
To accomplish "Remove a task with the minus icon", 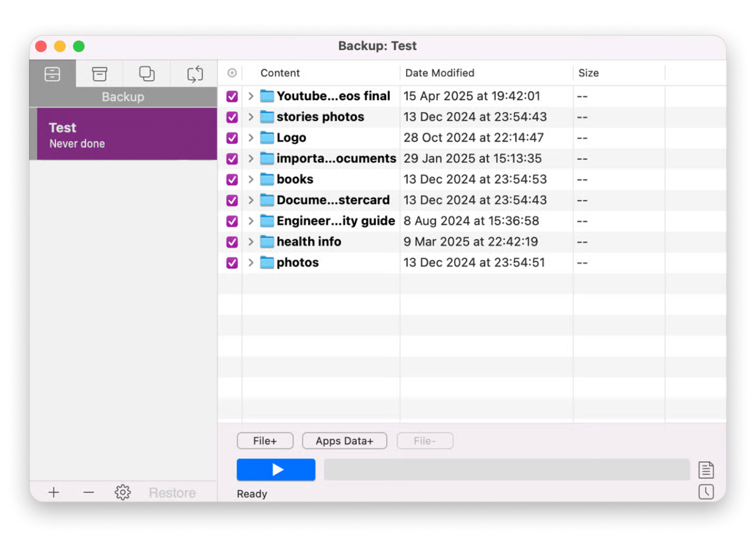I will (x=88, y=492).
